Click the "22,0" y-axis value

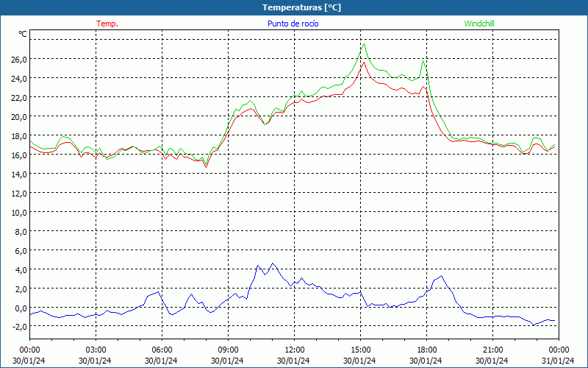(x=19, y=98)
